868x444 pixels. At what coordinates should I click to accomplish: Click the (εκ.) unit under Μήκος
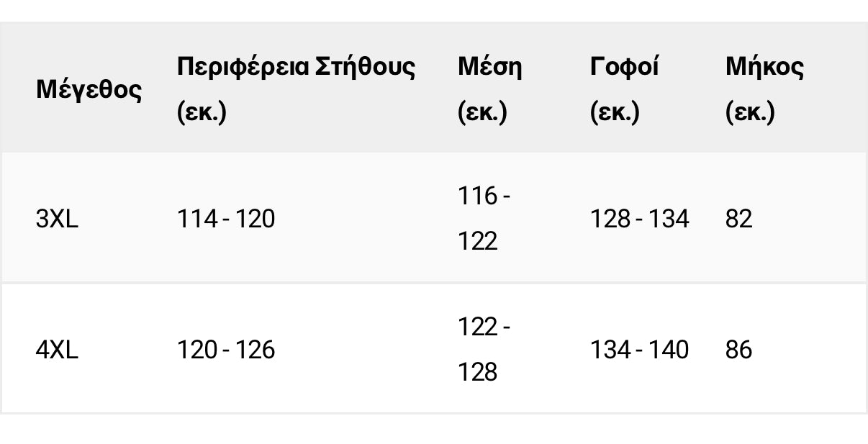(750, 113)
